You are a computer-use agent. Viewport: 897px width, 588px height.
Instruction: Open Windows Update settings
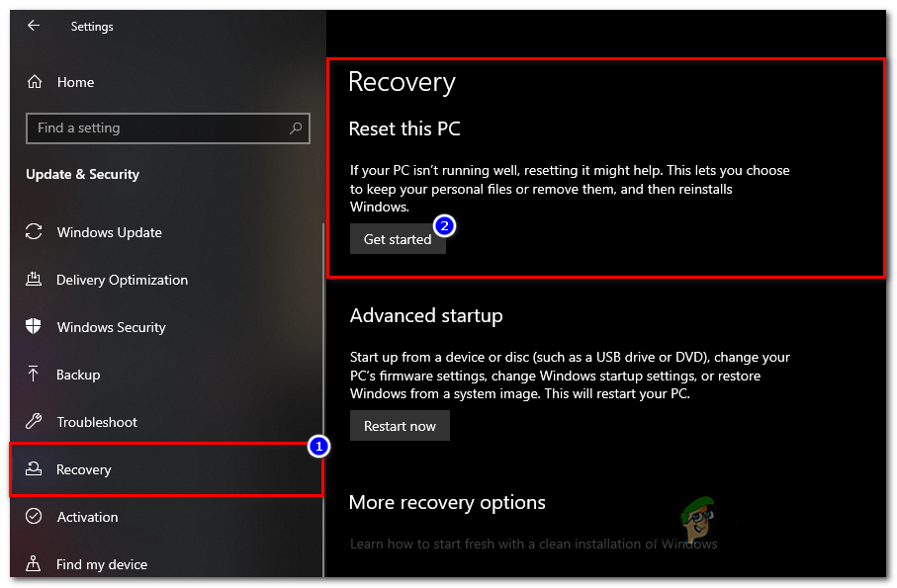pyautogui.click(x=109, y=232)
